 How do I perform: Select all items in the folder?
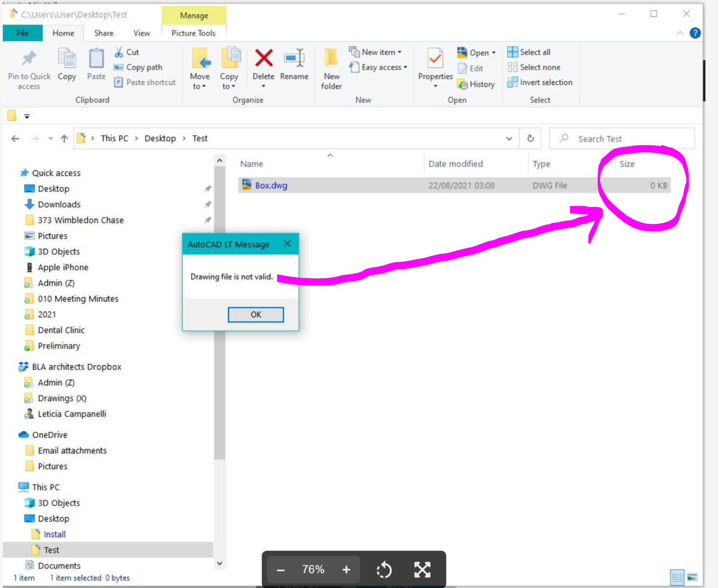coord(528,52)
